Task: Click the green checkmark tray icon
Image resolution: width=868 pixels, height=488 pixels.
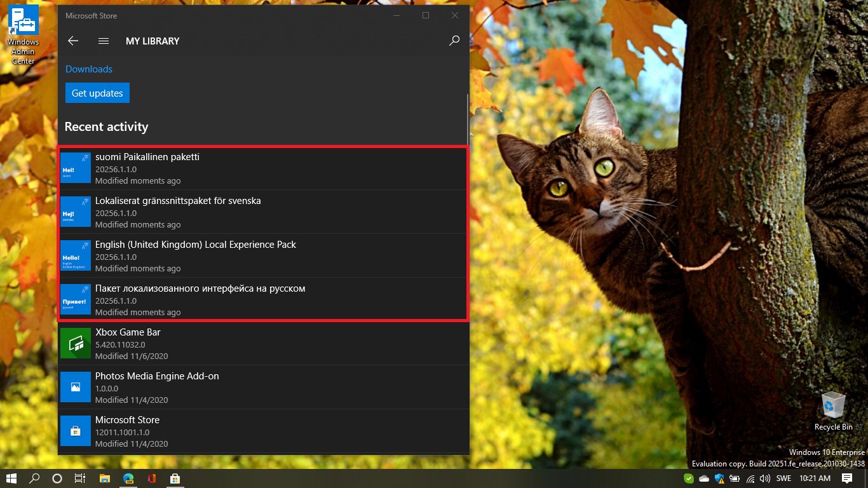Action: (689, 478)
